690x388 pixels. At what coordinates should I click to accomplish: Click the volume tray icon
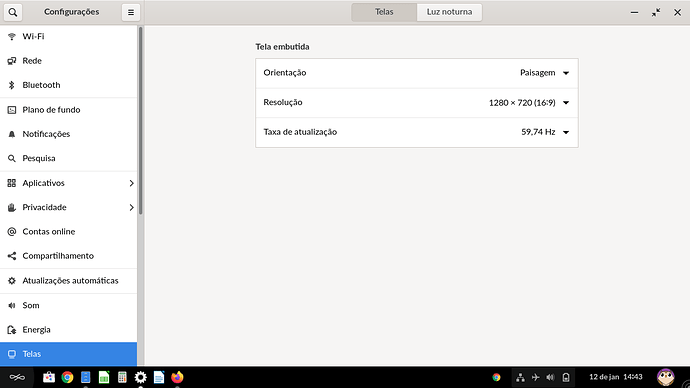pos(551,377)
